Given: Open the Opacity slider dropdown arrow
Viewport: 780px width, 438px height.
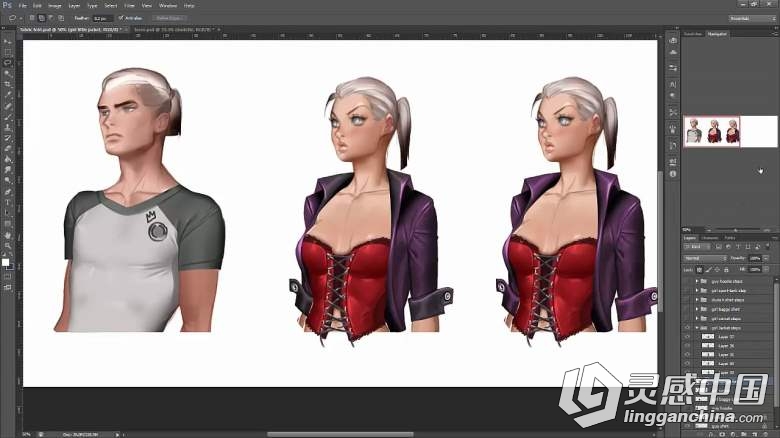Looking at the screenshot, I should (766, 258).
